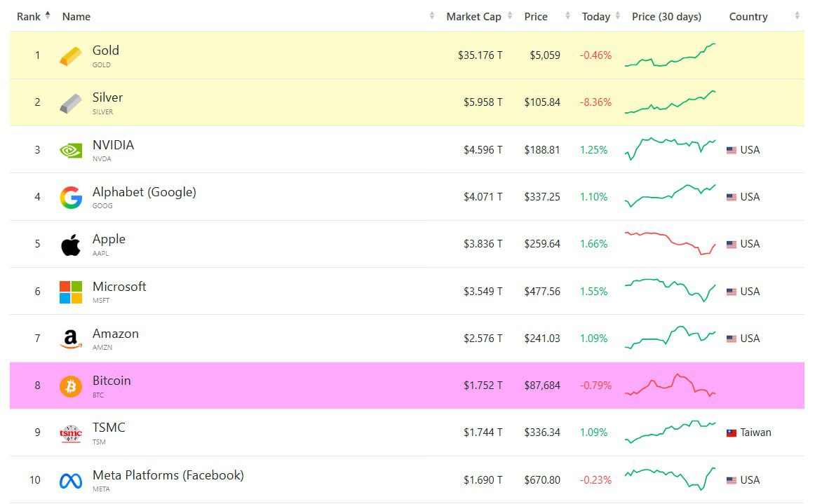Click the Alphabet Google logo icon
Viewport: 815px width, 504px height.
(71, 198)
